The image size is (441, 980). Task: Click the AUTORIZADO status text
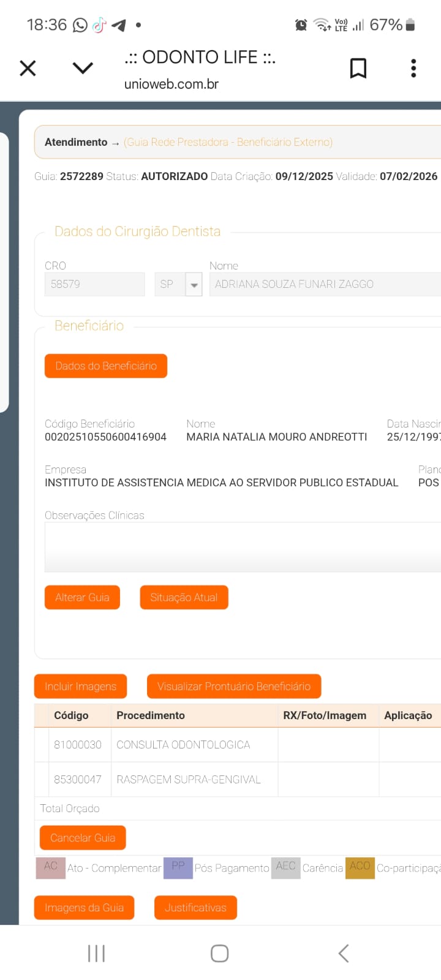pos(175,176)
